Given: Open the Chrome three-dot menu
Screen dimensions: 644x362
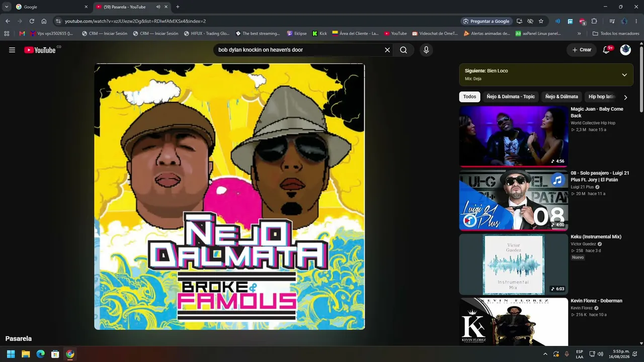Looking at the screenshot, I should (x=636, y=21).
